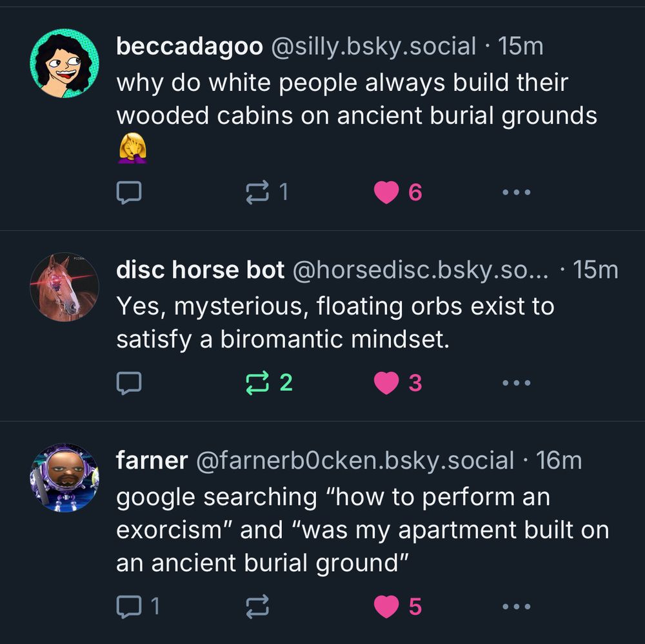Open more options on disc horse bot's post

516,383
